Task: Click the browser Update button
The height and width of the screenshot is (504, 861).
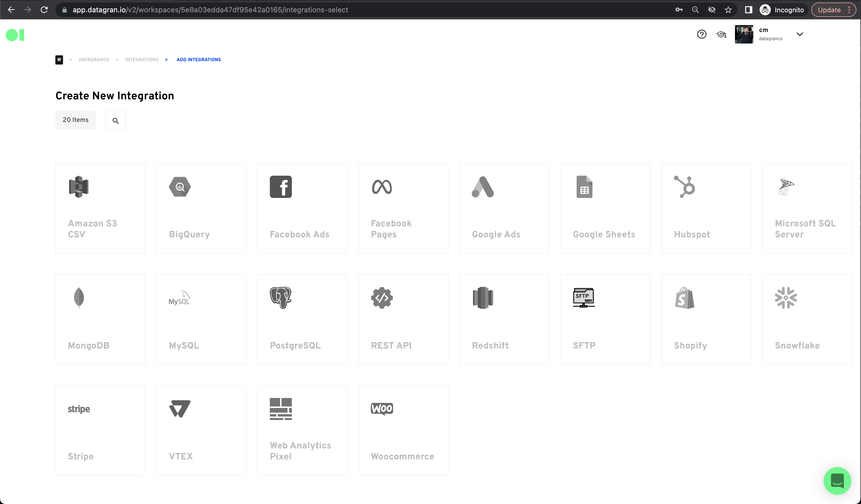Action: click(829, 10)
